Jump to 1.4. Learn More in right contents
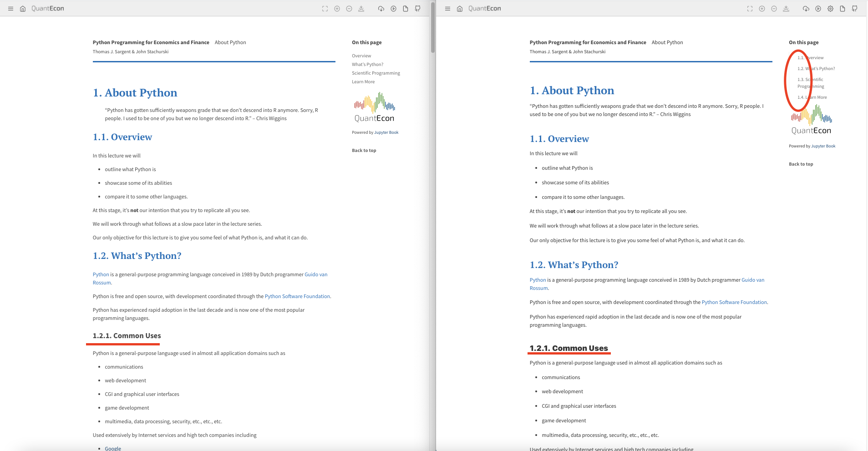 click(812, 97)
